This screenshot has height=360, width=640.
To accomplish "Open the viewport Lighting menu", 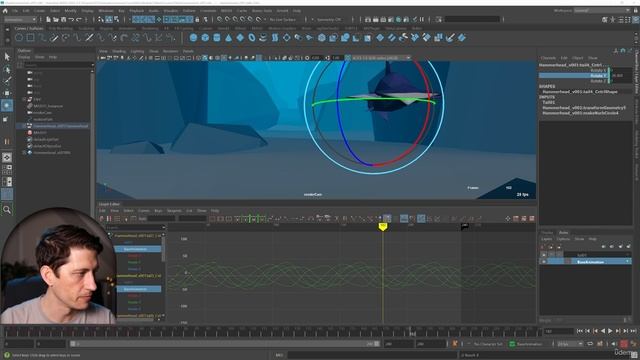I will (x=137, y=51).
